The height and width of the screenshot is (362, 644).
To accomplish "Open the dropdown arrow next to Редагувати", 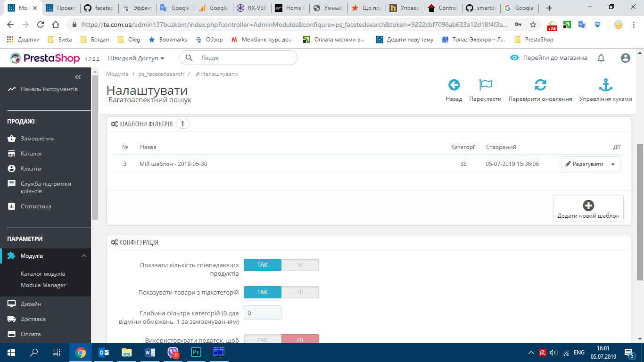I will point(613,164).
